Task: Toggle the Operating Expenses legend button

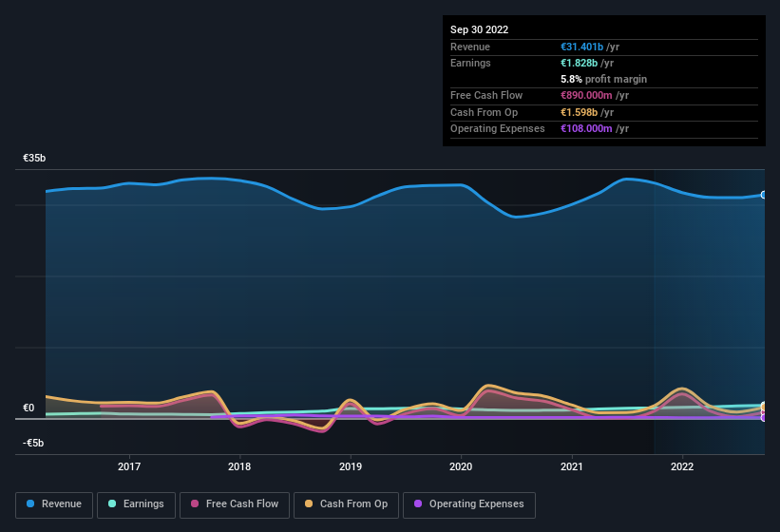Action: (x=469, y=504)
